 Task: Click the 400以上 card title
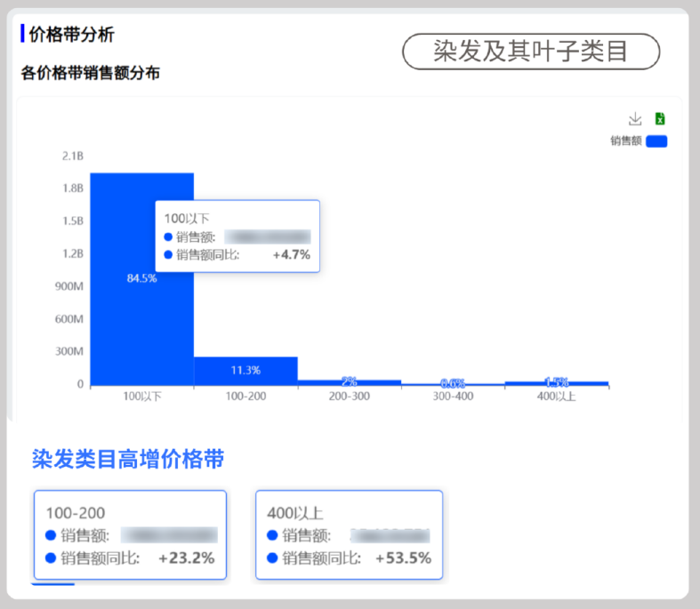click(295, 513)
